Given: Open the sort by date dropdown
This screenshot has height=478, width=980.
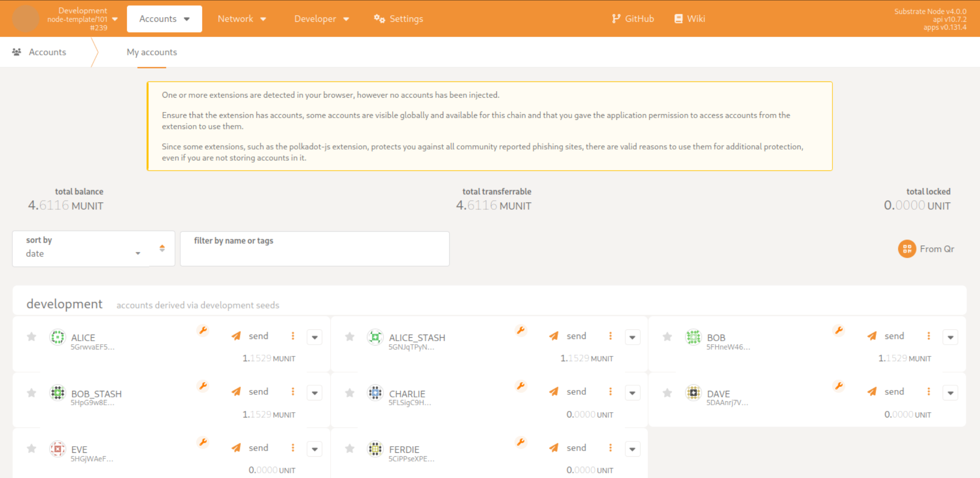Looking at the screenshot, I should coord(83,253).
